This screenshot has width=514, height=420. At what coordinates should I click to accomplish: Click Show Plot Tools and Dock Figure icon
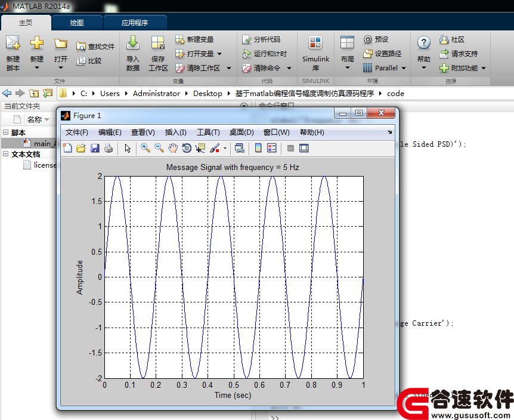pos(304,148)
